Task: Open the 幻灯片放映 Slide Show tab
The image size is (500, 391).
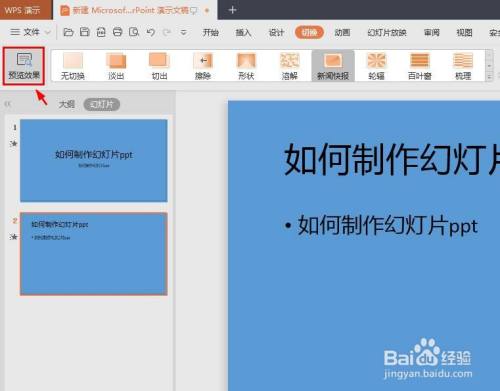Action: click(387, 32)
